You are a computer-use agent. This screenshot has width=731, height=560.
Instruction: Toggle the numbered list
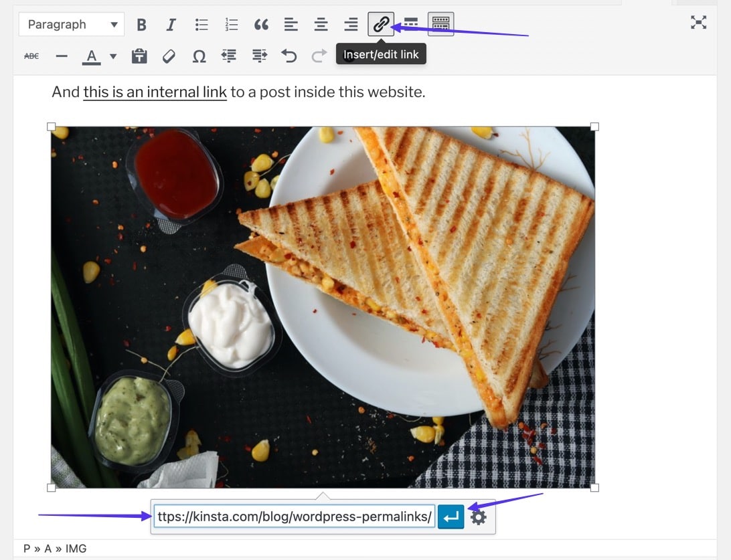[231, 24]
